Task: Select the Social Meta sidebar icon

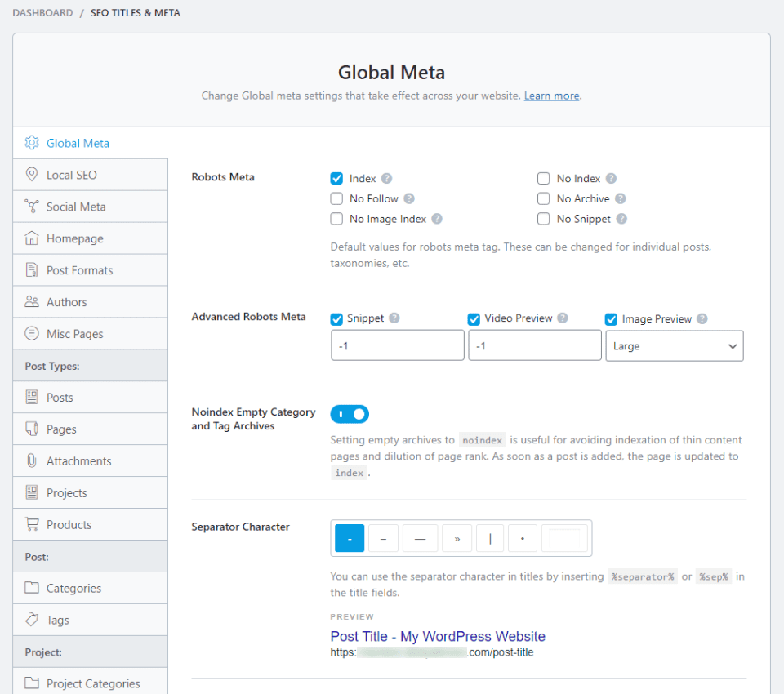Action: coord(32,206)
